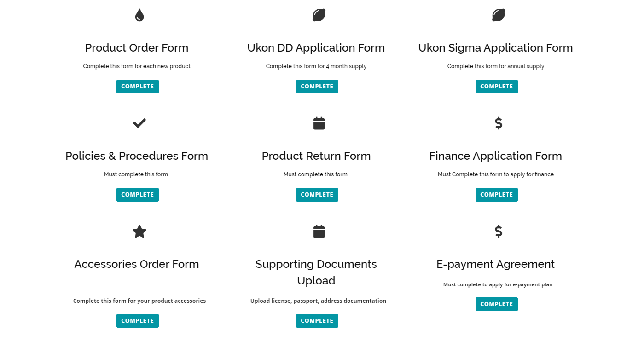Viewport: 644px width, 342px height.
Task: Click Complete under E-payment Agreement
Action: click(496, 304)
